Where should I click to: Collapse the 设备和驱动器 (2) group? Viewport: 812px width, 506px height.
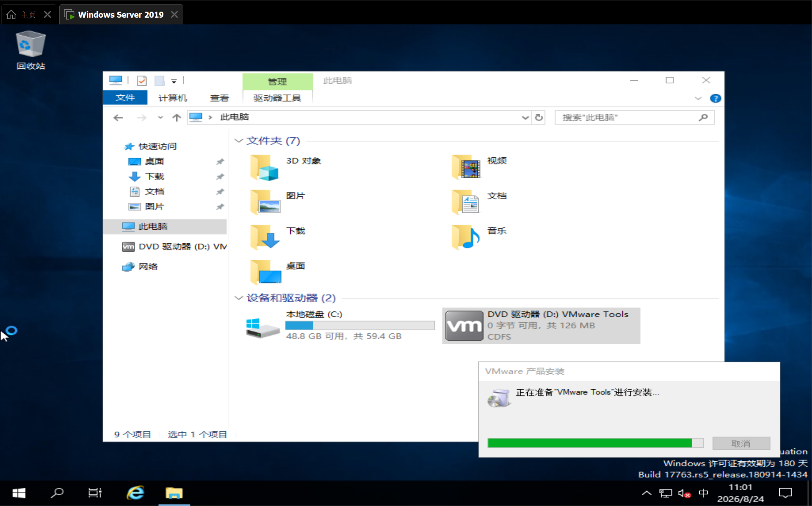(x=238, y=298)
